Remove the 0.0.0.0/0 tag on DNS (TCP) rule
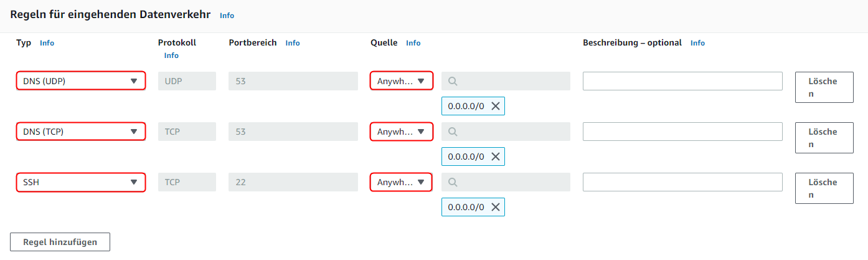Screen dimensions: 868x260 click(x=496, y=157)
